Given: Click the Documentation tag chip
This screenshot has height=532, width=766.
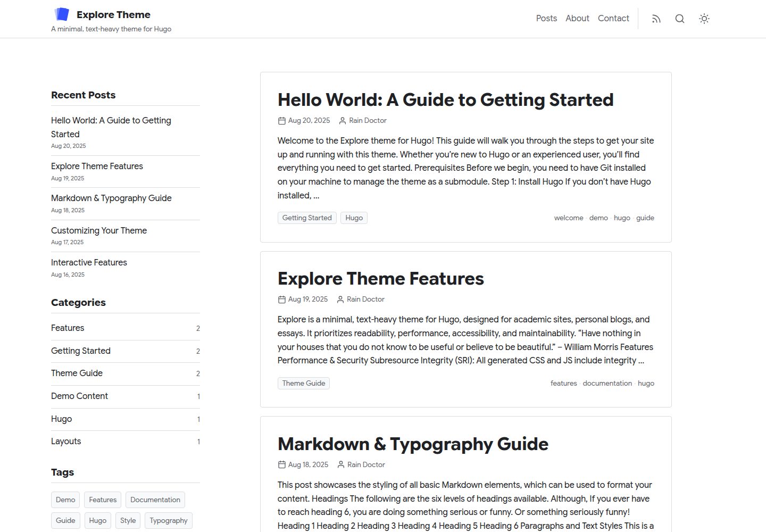Looking at the screenshot, I should [155, 500].
